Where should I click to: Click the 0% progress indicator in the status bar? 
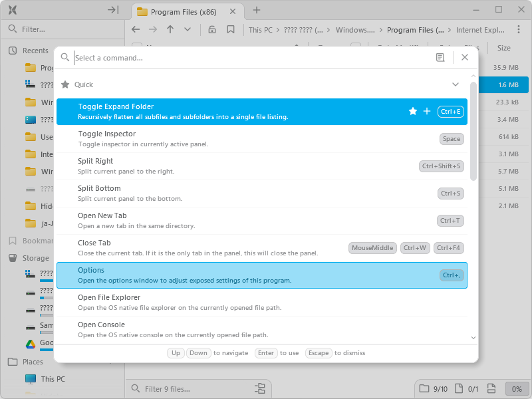[517, 388]
